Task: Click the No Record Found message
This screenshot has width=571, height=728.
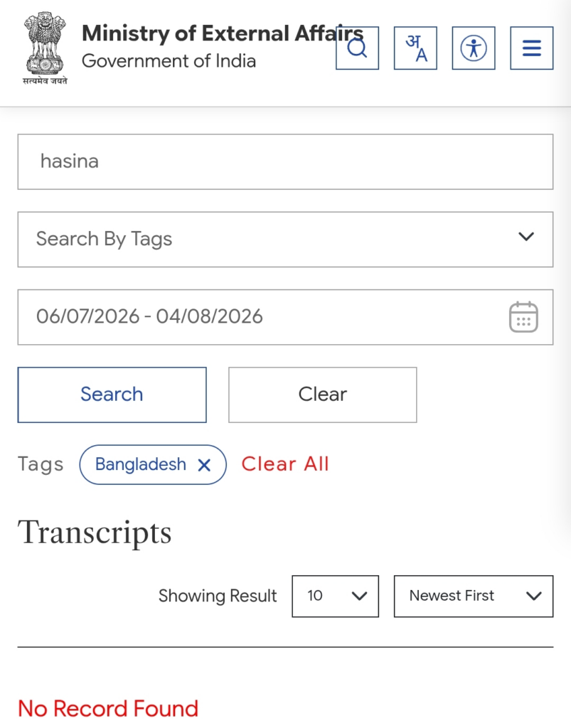Action: tap(108, 709)
